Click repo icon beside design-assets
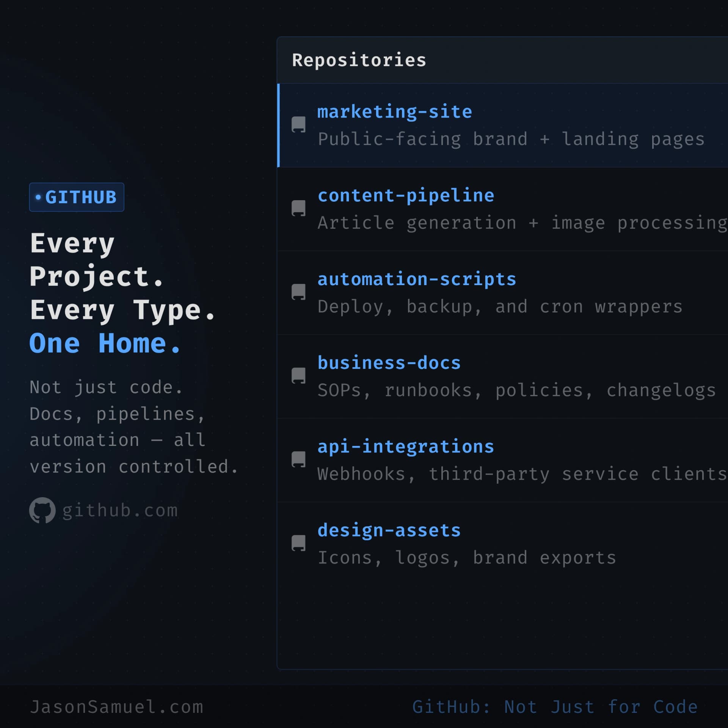This screenshot has width=728, height=728. point(298,544)
